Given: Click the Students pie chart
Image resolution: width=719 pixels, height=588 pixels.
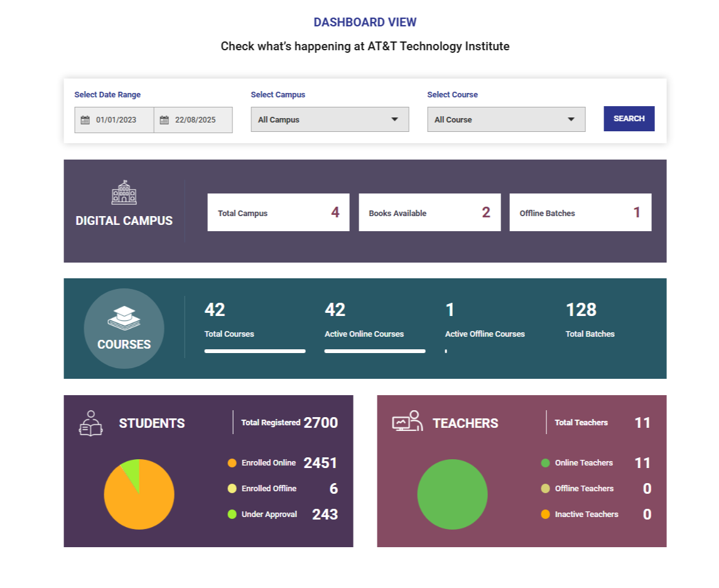Looking at the screenshot, I should coord(139,495).
